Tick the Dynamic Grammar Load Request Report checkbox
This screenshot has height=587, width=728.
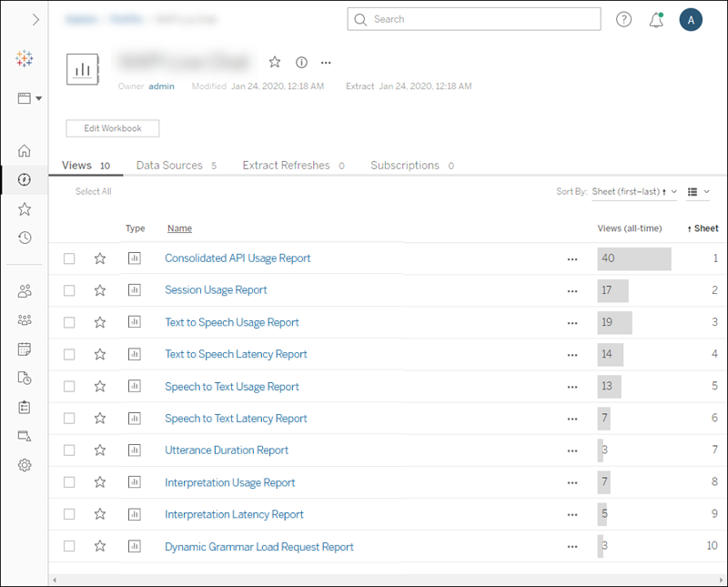click(70, 547)
